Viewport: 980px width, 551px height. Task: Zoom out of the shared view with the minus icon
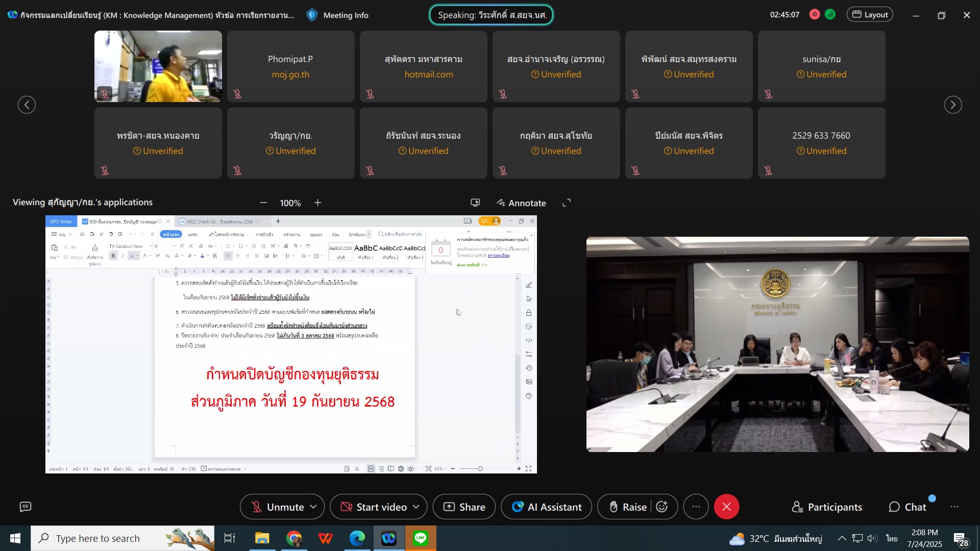263,203
